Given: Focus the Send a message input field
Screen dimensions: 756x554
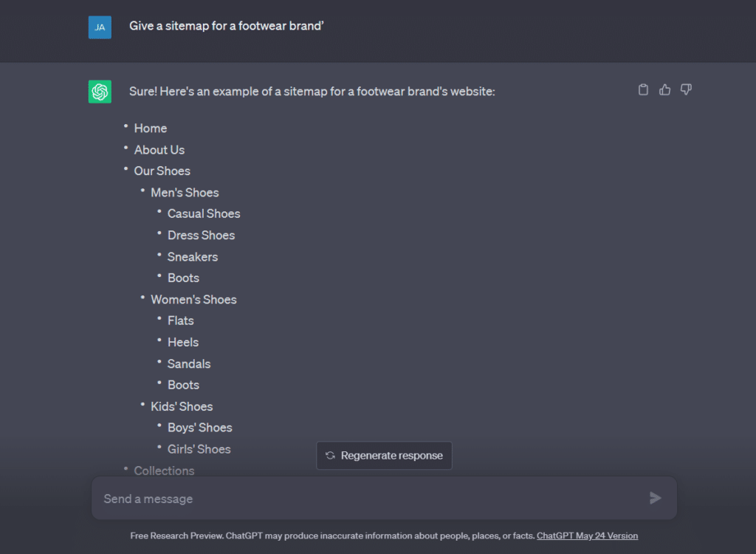Looking at the screenshot, I should 369,499.
